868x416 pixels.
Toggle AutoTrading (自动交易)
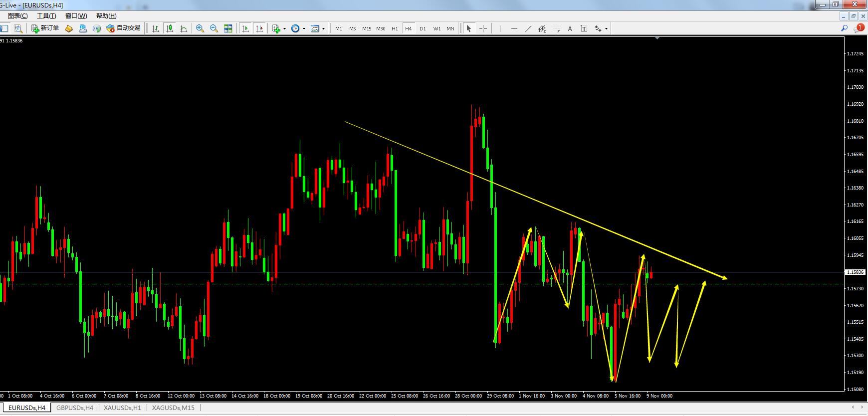pyautogui.click(x=124, y=28)
